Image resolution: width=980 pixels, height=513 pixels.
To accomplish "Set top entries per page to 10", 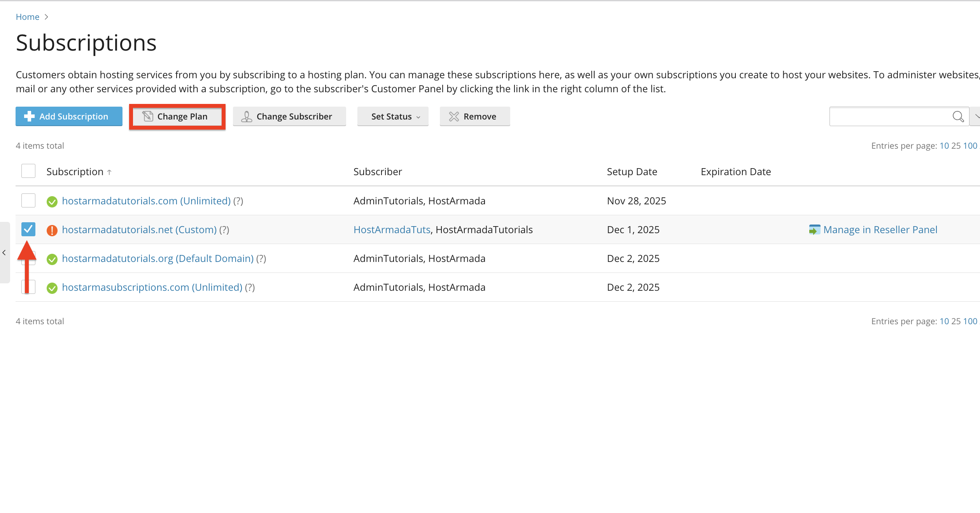I will coord(944,146).
